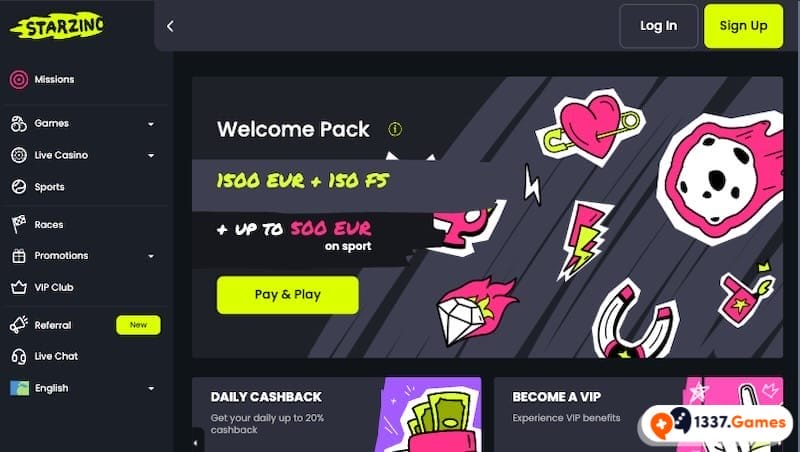The width and height of the screenshot is (800, 452).
Task: Expand the Live Casino dropdown arrow
Action: tap(151, 156)
